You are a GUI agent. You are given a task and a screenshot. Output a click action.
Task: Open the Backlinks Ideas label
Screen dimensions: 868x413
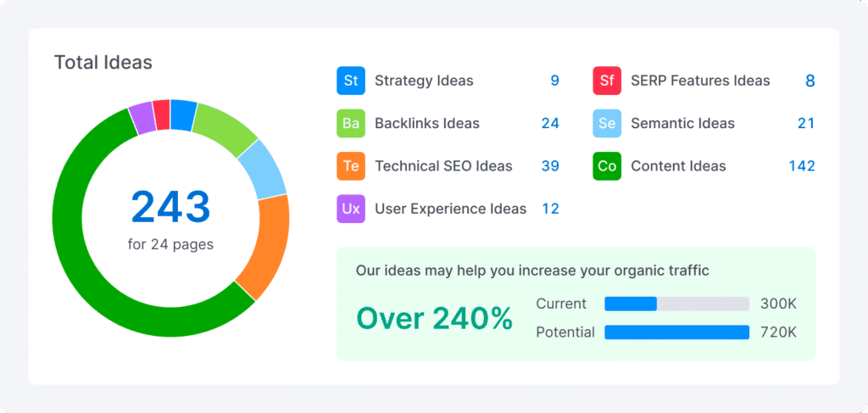[427, 123]
